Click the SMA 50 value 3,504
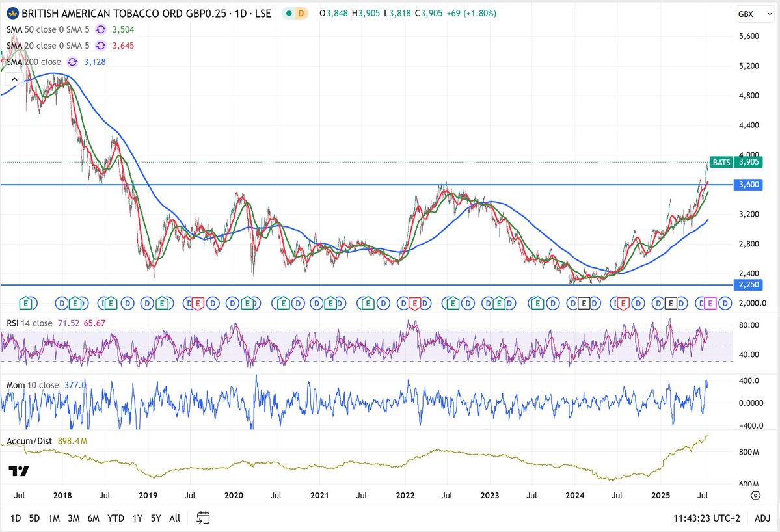Viewport: 780px width, 532px height. pos(123,29)
